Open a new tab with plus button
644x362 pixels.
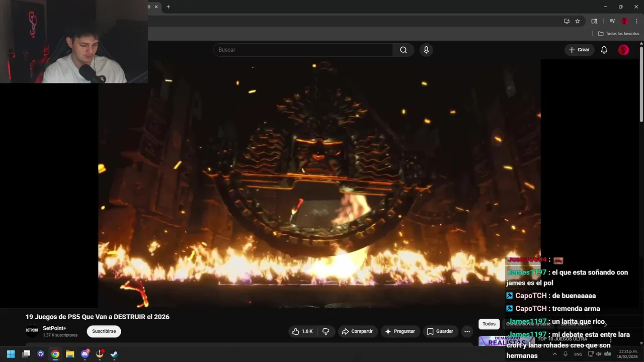(x=168, y=7)
